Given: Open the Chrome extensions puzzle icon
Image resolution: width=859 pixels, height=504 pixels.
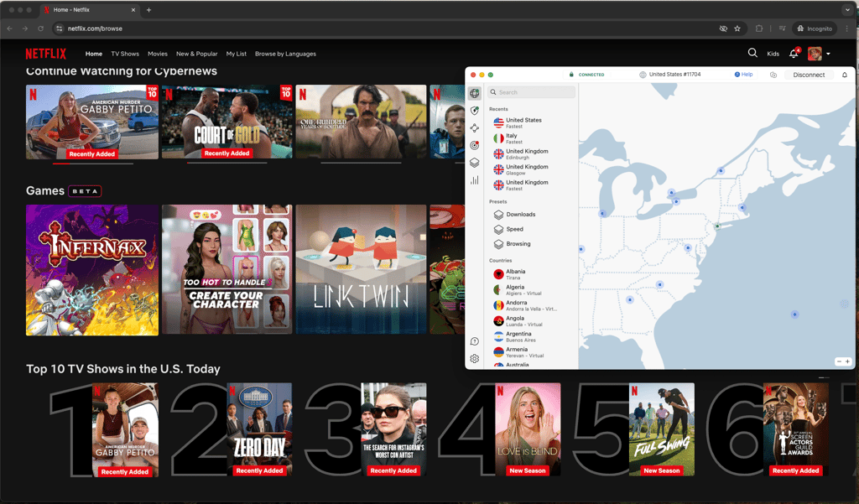Looking at the screenshot, I should coord(758,29).
